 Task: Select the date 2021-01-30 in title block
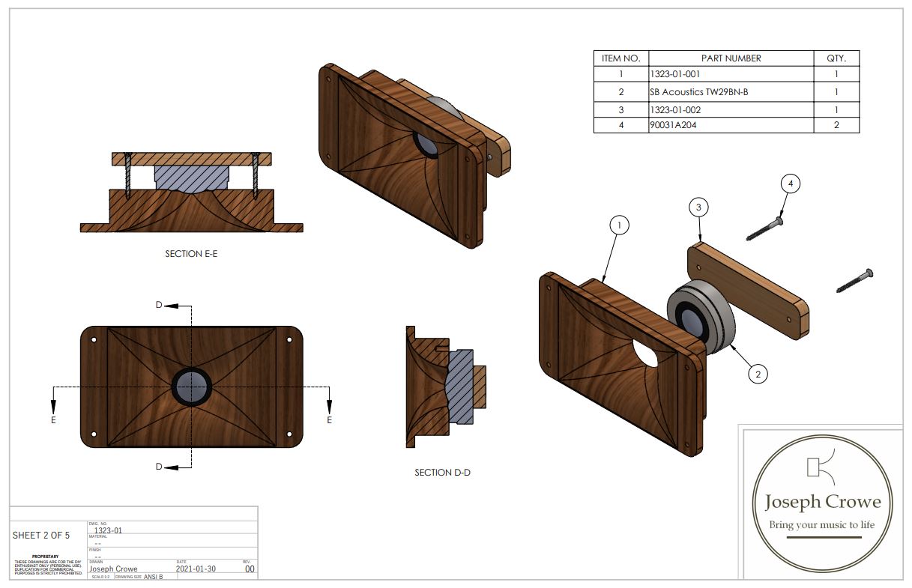[x=196, y=569]
